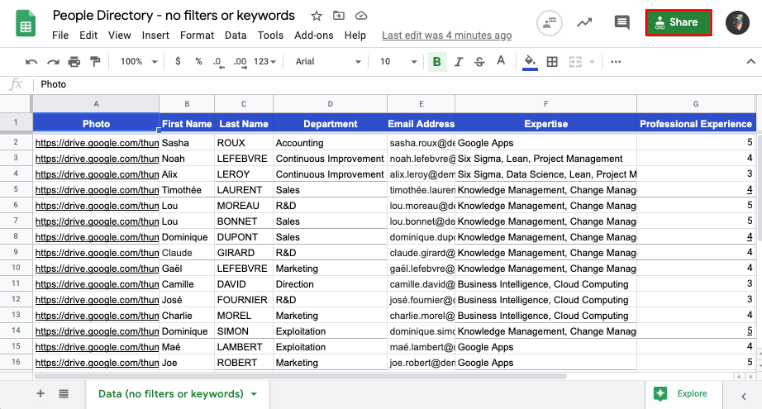Open the Data menu

[x=235, y=35]
